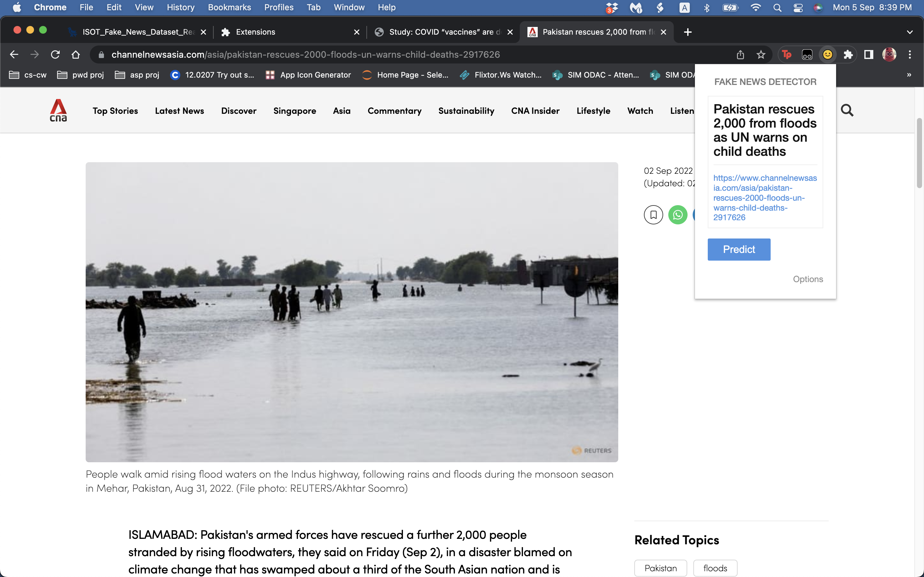Open the tab search chevron
The image size is (924, 577).
910,32
